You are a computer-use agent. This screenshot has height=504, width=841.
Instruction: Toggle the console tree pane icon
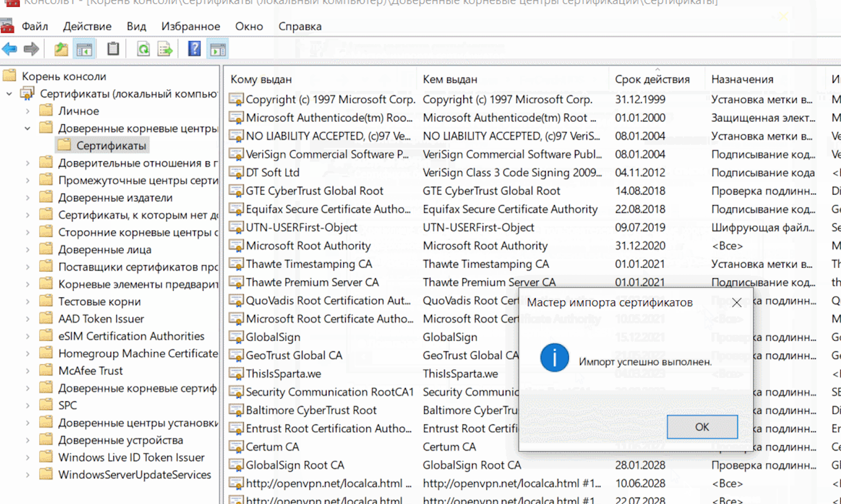tap(84, 50)
